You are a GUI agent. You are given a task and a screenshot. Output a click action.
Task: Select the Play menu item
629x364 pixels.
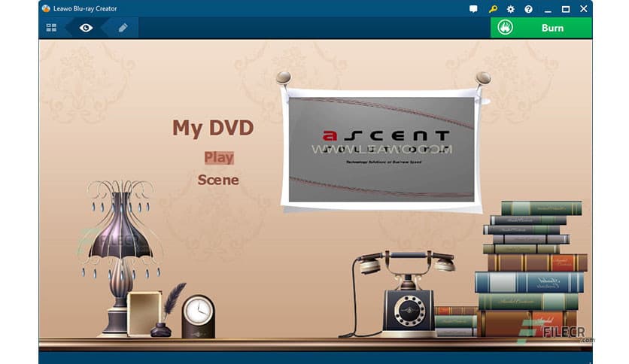[x=219, y=157]
